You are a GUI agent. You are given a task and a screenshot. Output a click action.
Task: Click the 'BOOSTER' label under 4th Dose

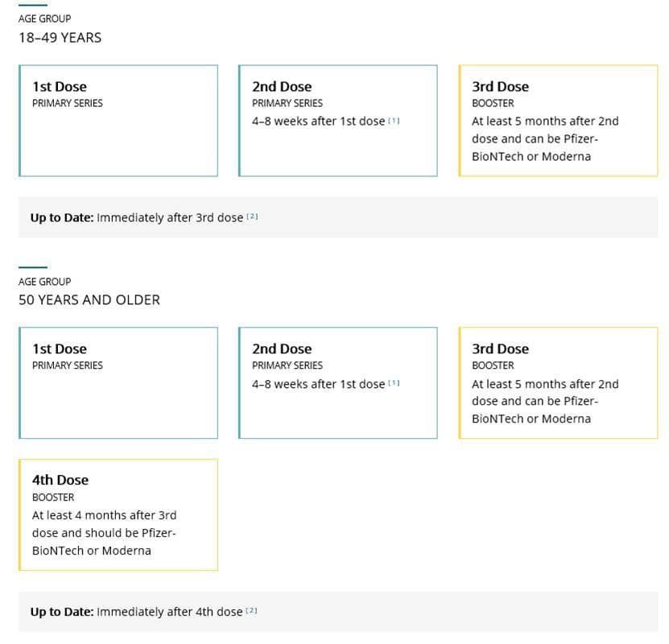tap(53, 497)
